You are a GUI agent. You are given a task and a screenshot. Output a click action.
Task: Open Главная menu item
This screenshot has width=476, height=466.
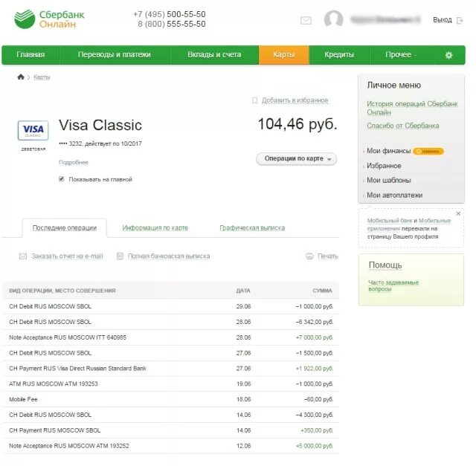(x=30, y=54)
